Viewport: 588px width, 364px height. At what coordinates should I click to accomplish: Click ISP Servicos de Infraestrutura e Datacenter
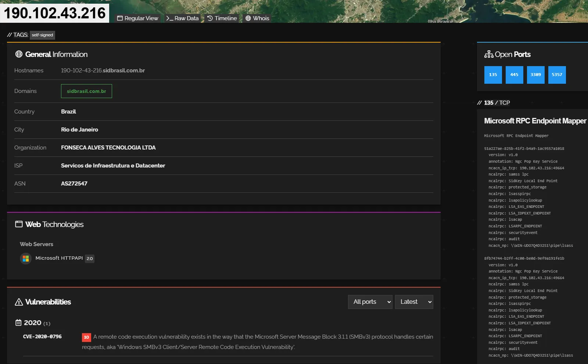point(113,166)
